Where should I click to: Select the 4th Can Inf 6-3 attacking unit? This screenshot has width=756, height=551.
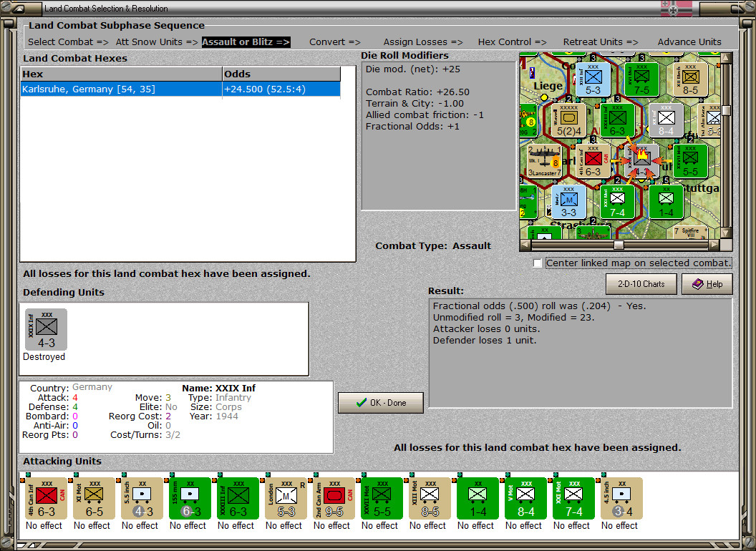tap(47, 499)
